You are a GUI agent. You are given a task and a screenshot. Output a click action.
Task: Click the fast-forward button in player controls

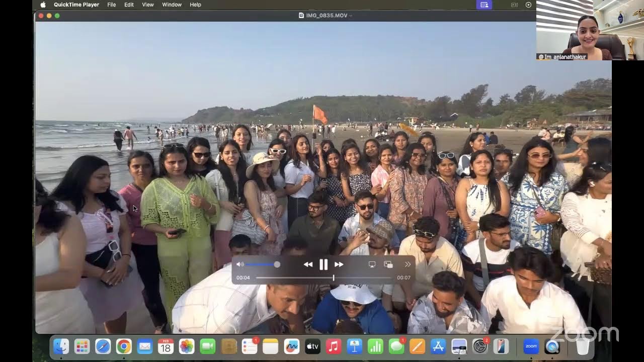(x=339, y=264)
